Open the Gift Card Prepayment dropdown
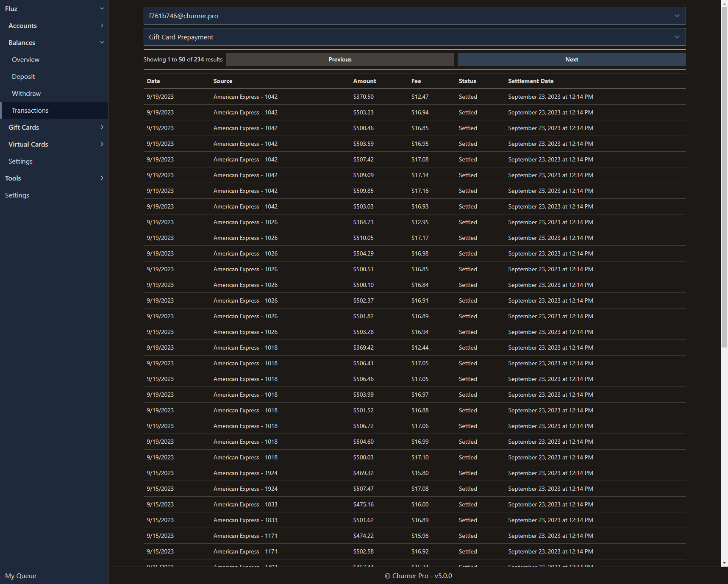 tap(414, 37)
